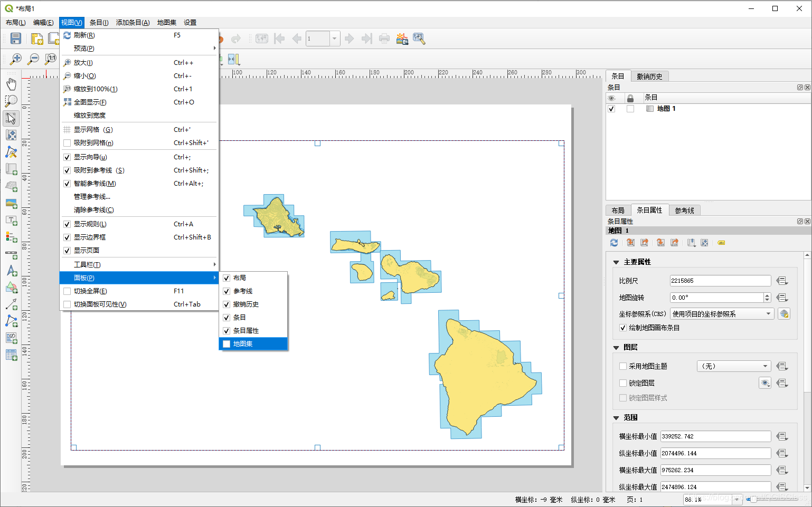
Task: Click the print layout icon
Action: pos(384,39)
